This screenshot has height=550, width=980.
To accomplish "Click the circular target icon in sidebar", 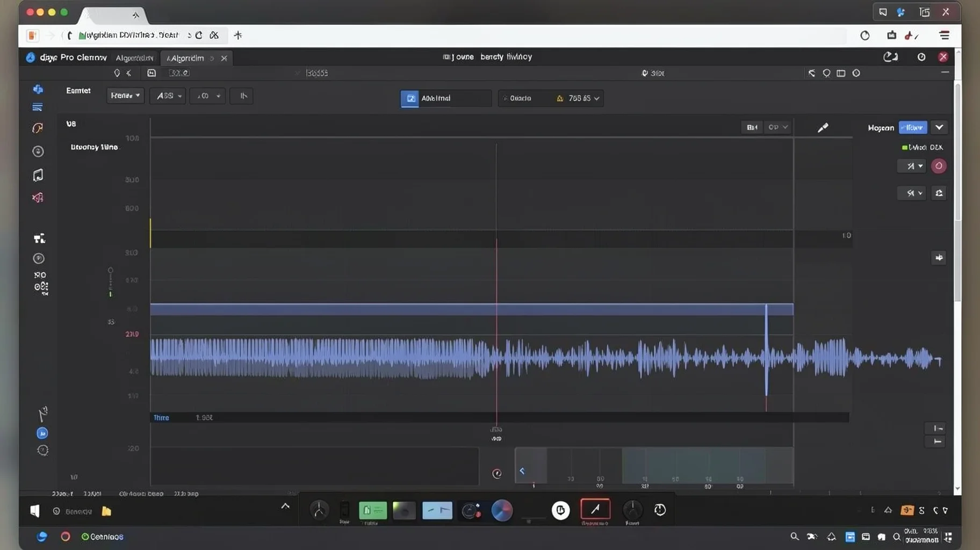I will [x=38, y=151].
